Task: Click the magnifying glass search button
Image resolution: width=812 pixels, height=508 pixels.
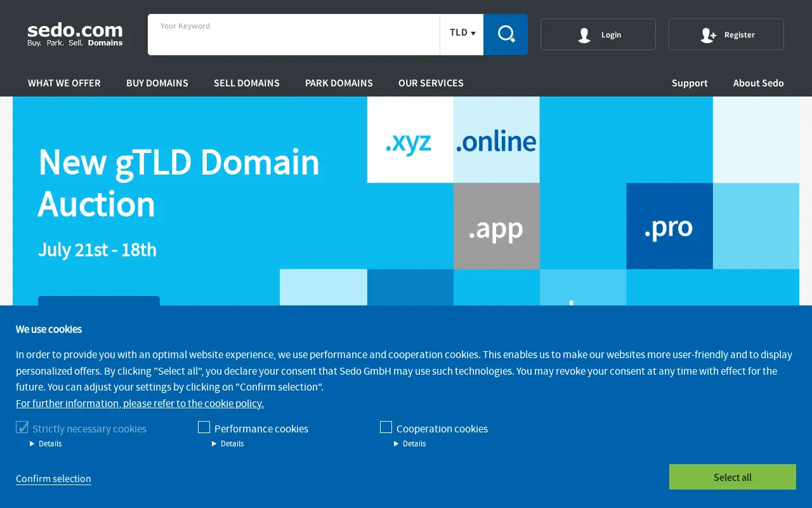Action: 506,34
